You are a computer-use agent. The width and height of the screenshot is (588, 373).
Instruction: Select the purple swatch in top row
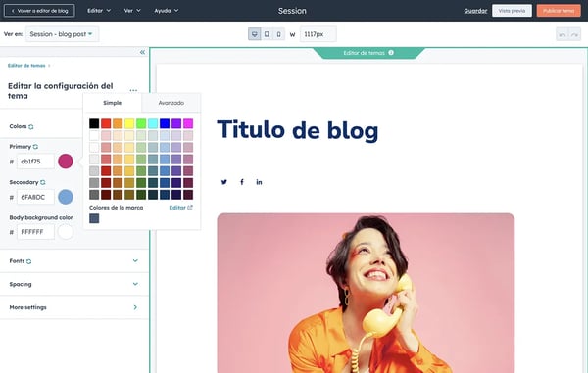[x=176, y=123]
